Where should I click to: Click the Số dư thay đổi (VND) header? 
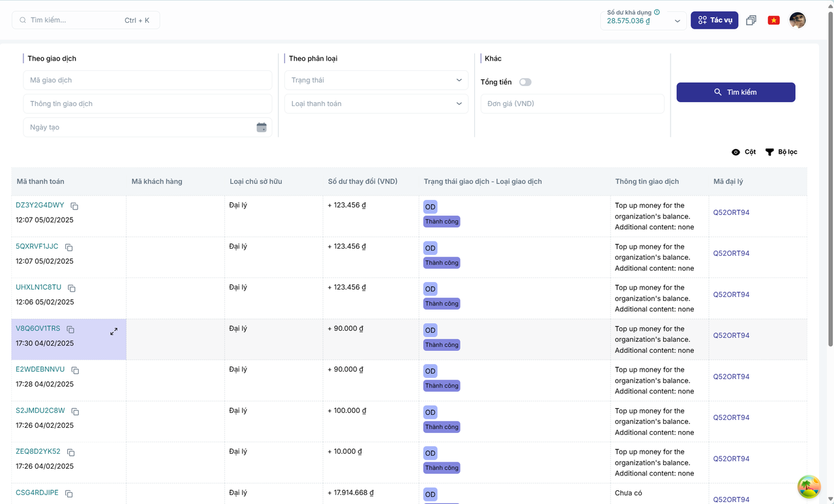tap(363, 182)
